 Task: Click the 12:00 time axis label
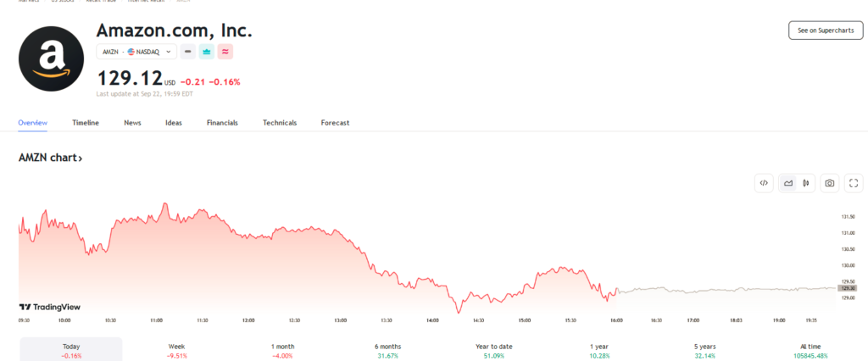coord(248,320)
